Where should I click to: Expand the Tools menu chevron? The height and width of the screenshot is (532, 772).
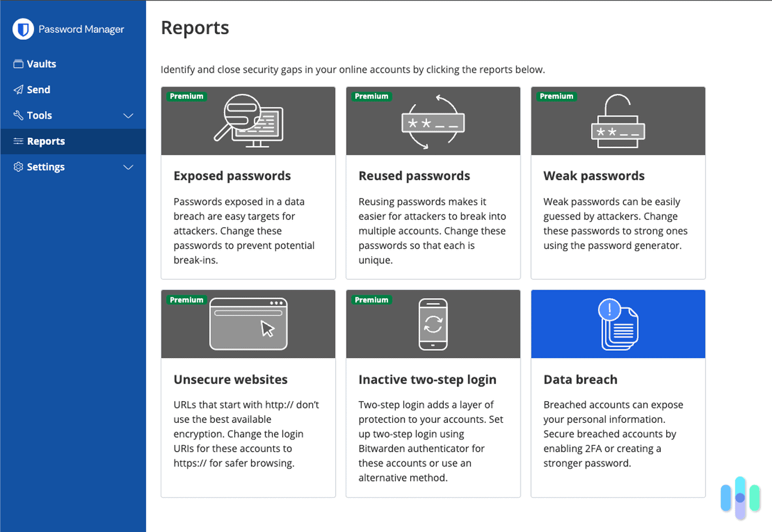(x=128, y=115)
